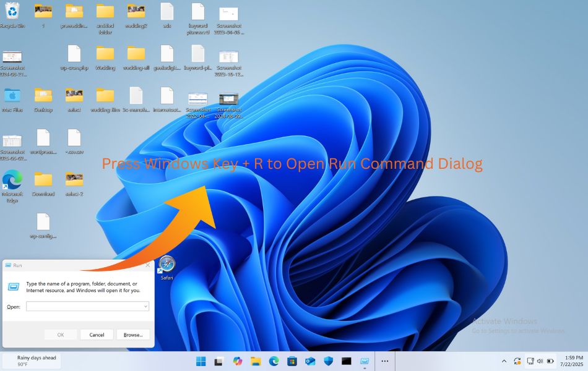This screenshot has width=588, height=371.
Task: Click inside the Open text field
Action: pyautogui.click(x=84, y=306)
